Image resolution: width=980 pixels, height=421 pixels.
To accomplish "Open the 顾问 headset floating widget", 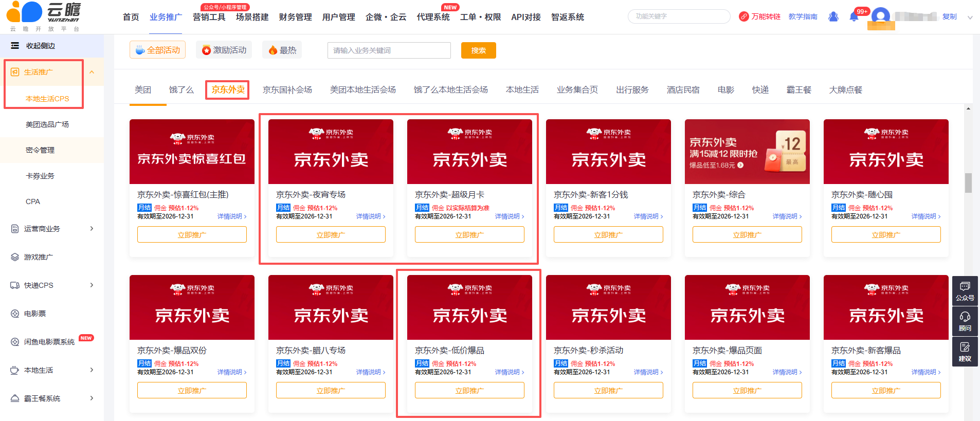I will (965, 321).
